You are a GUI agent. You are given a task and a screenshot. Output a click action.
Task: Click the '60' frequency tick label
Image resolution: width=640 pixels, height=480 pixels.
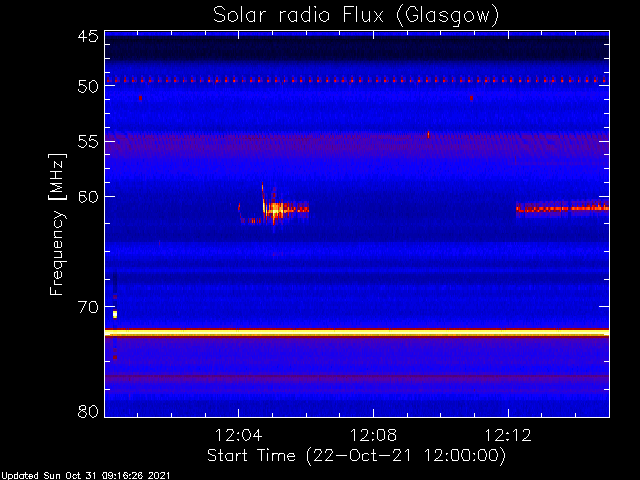(x=88, y=197)
